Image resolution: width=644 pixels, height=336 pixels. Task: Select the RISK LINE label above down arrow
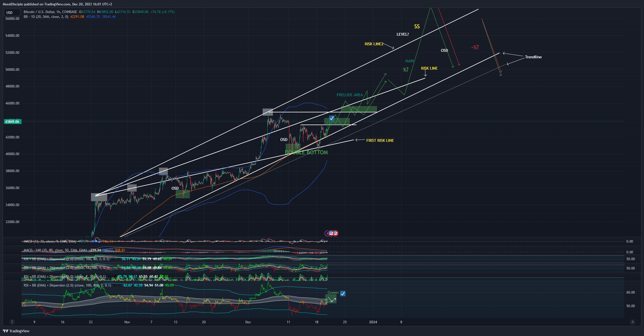point(429,68)
